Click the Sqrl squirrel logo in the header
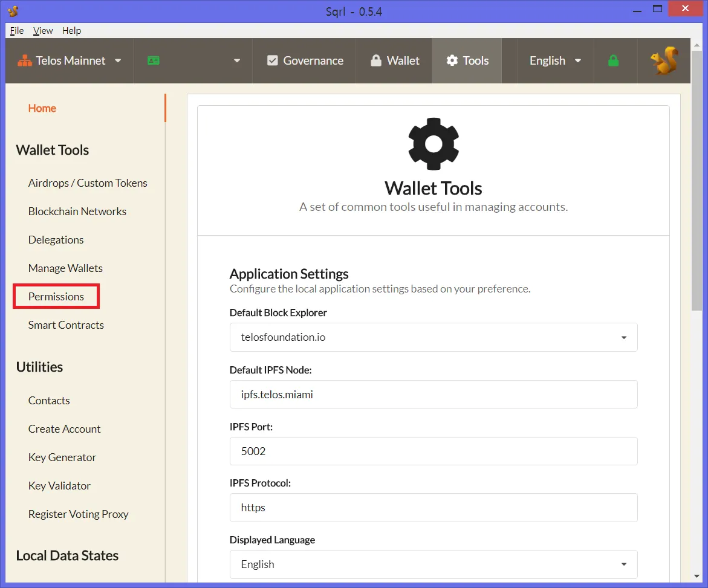708x588 pixels. 664,60
